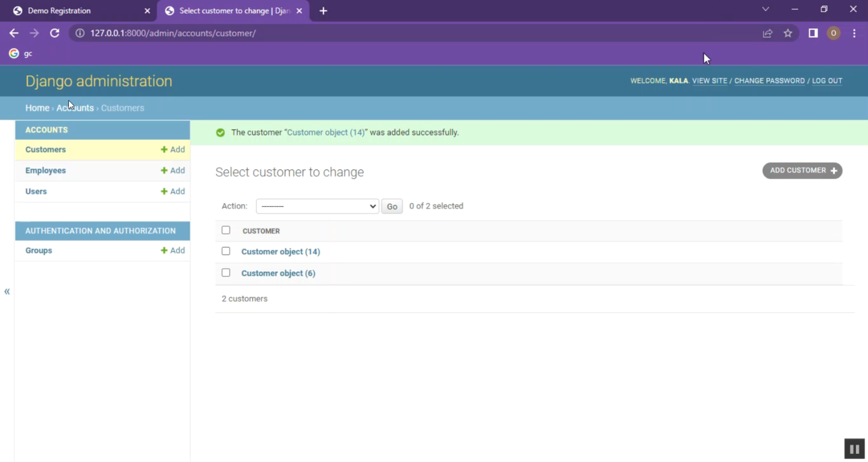
Task: Click the share page icon in address bar
Action: click(x=767, y=34)
